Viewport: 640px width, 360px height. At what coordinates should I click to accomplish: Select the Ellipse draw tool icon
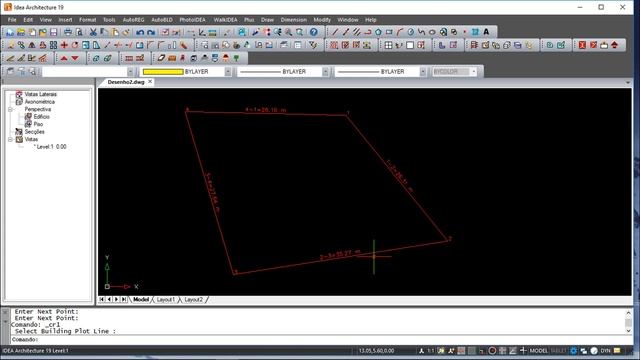pos(432,32)
